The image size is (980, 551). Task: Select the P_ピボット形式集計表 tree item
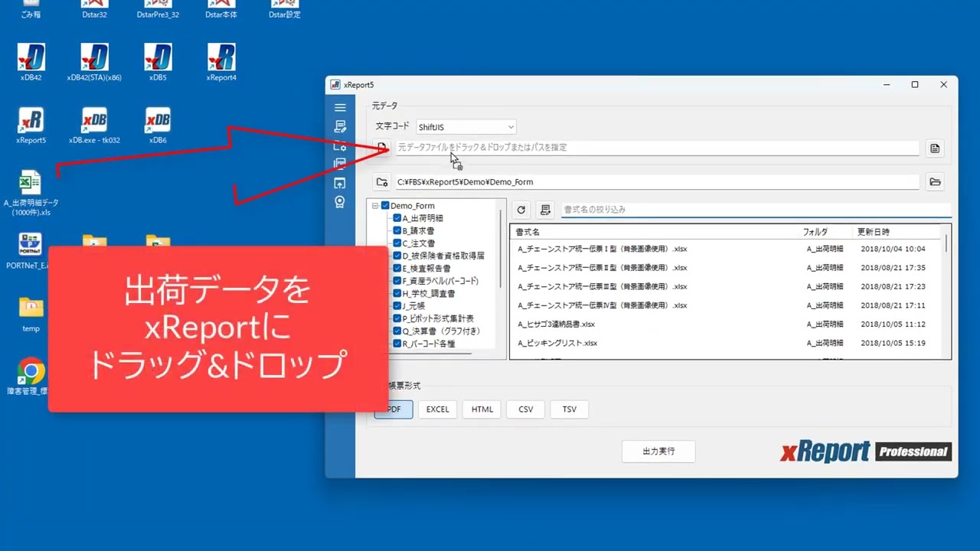tap(438, 318)
